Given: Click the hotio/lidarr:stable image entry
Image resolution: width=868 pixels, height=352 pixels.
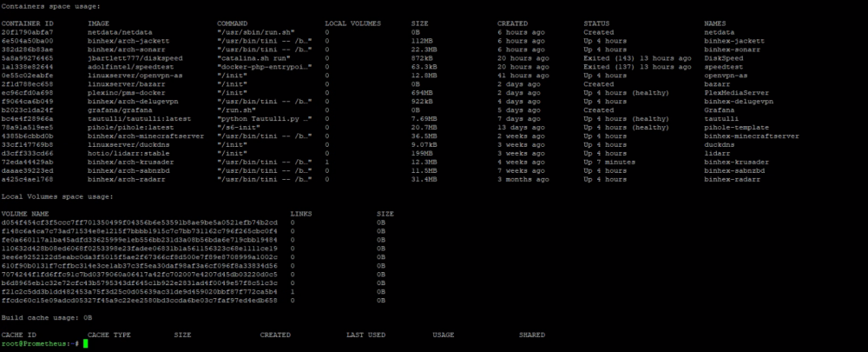Looking at the screenshot, I should point(128,154).
